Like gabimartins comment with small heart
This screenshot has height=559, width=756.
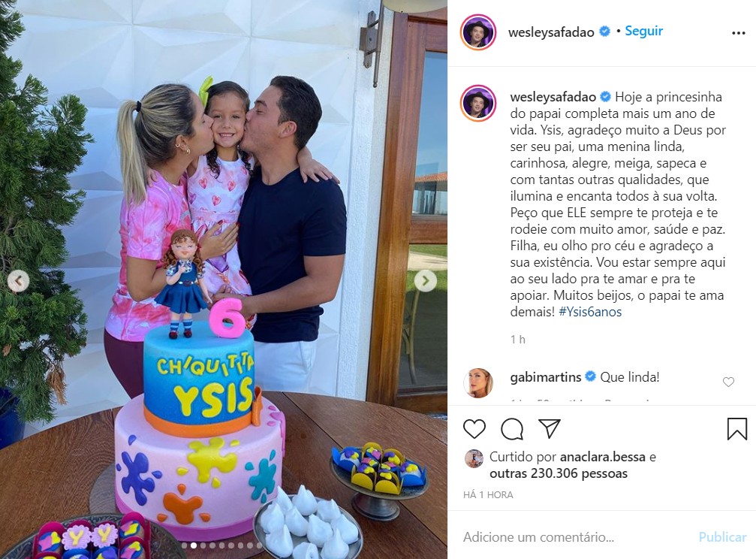(x=728, y=382)
